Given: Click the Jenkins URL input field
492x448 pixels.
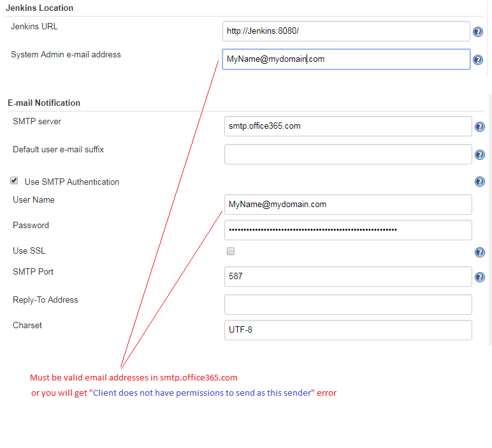Looking at the screenshot, I should (x=346, y=31).
